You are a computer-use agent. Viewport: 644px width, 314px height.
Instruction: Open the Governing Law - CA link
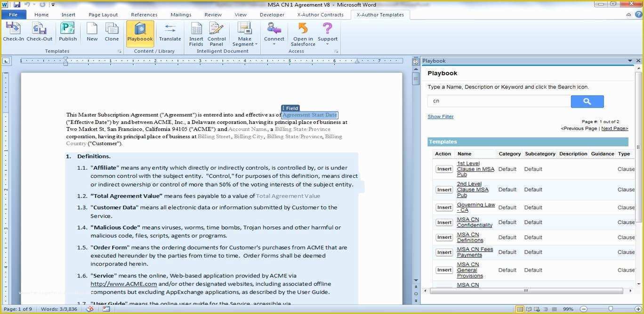coord(476,207)
